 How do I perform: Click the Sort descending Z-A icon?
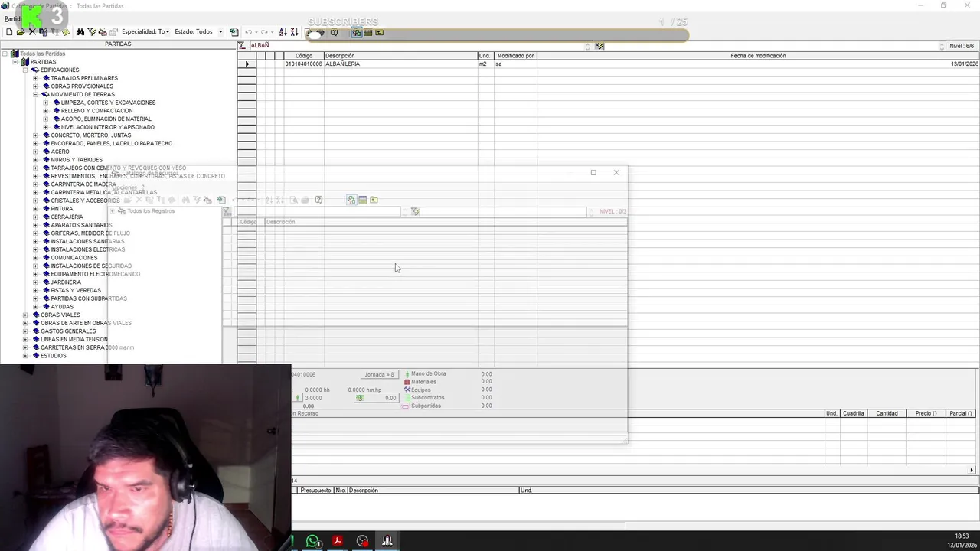tap(294, 32)
